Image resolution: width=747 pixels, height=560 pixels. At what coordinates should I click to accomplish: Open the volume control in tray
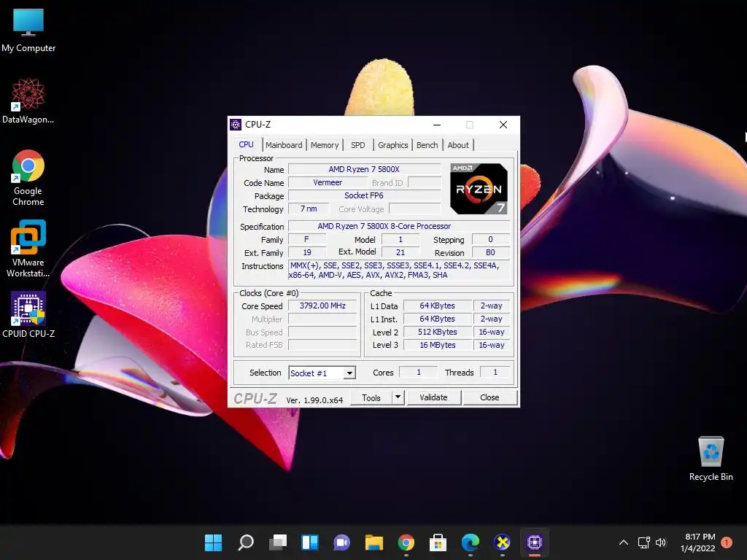(x=661, y=542)
